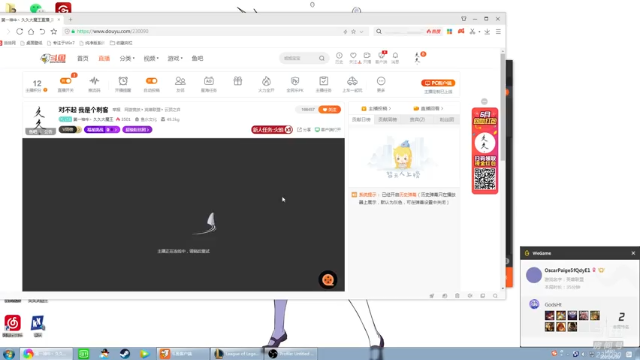
Task: Click the more (three dots) icon in the streamer toolbar
Action: click(x=381, y=81)
